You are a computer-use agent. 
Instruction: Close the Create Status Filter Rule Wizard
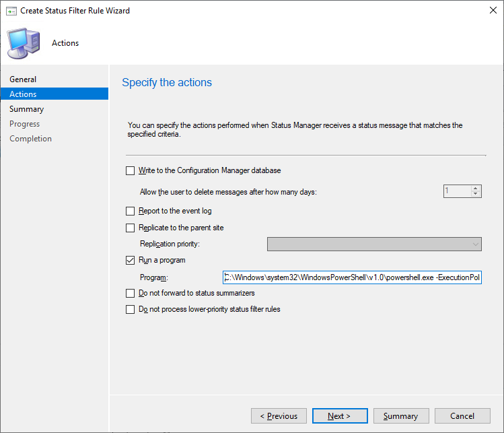[493, 10]
